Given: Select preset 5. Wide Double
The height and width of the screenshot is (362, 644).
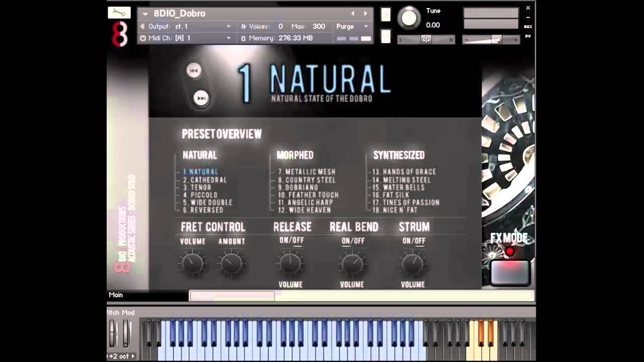Looking at the screenshot, I should [x=208, y=203].
